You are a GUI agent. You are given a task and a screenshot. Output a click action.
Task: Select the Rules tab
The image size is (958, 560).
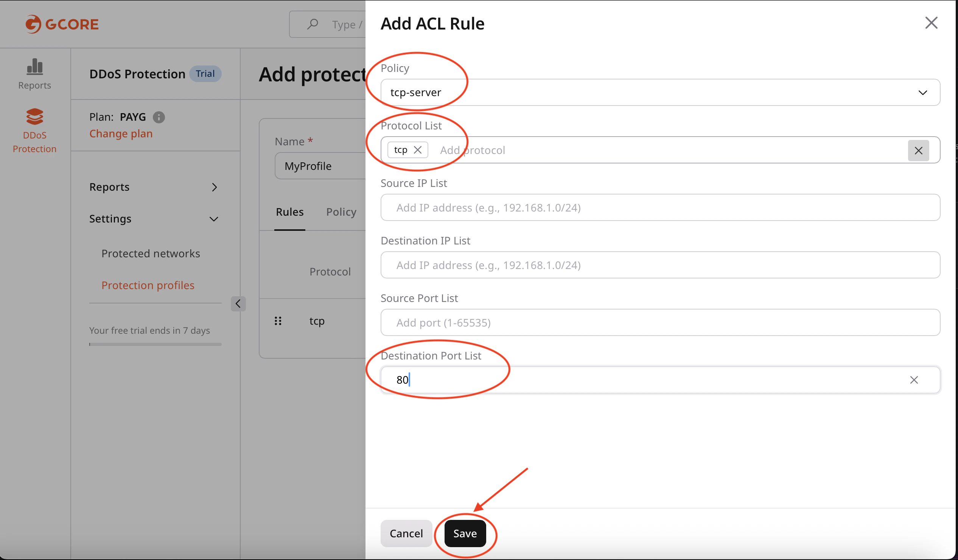[x=290, y=212]
